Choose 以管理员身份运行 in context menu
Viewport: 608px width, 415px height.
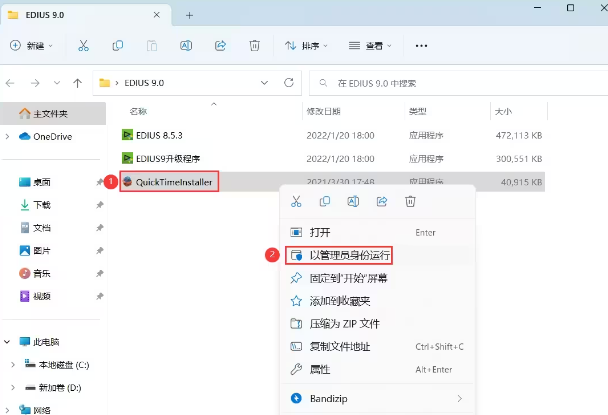pyautogui.click(x=377, y=255)
